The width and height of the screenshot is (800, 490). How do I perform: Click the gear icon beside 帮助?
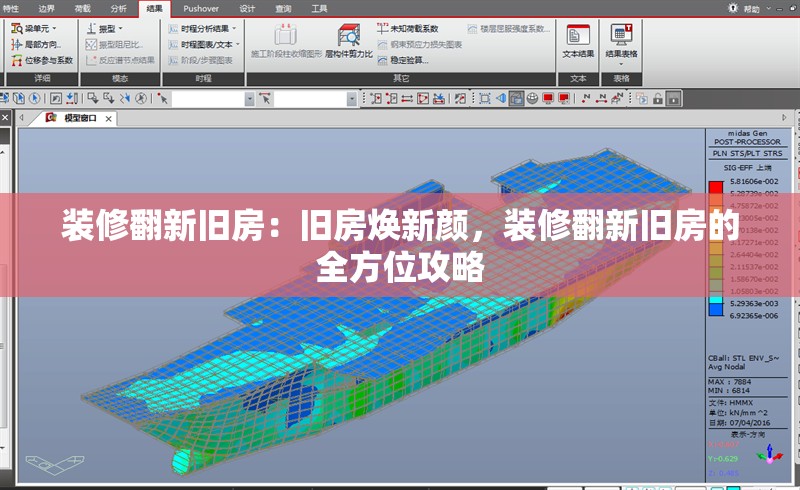coord(733,8)
